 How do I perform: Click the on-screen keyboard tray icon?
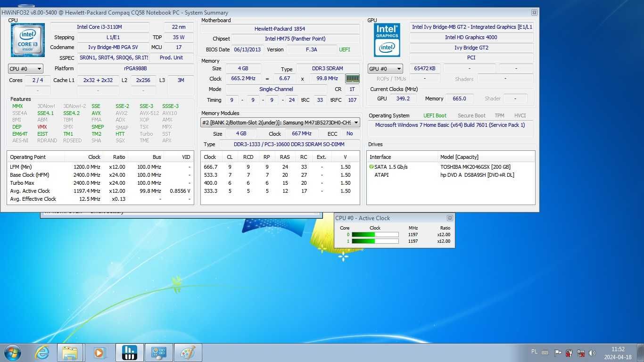(545, 353)
